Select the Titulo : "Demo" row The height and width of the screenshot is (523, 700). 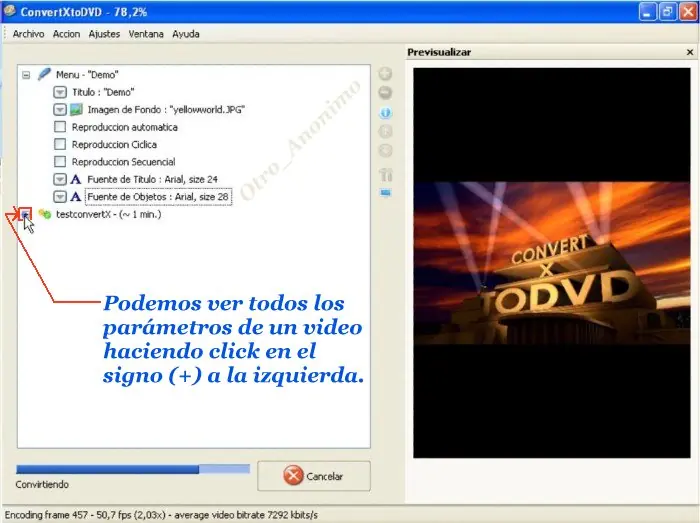click(103, 92)
